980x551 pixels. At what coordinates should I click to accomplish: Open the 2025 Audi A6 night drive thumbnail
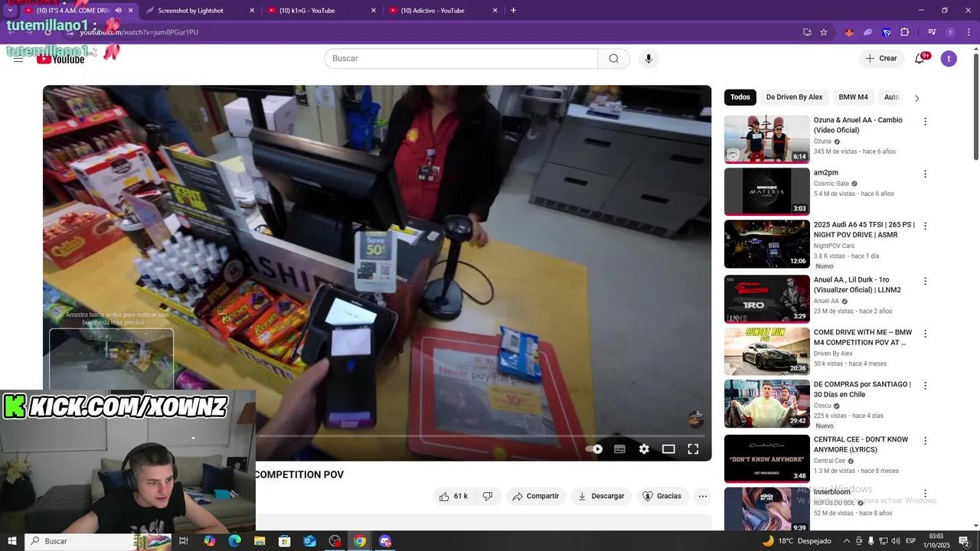click(x=766, y=244)
